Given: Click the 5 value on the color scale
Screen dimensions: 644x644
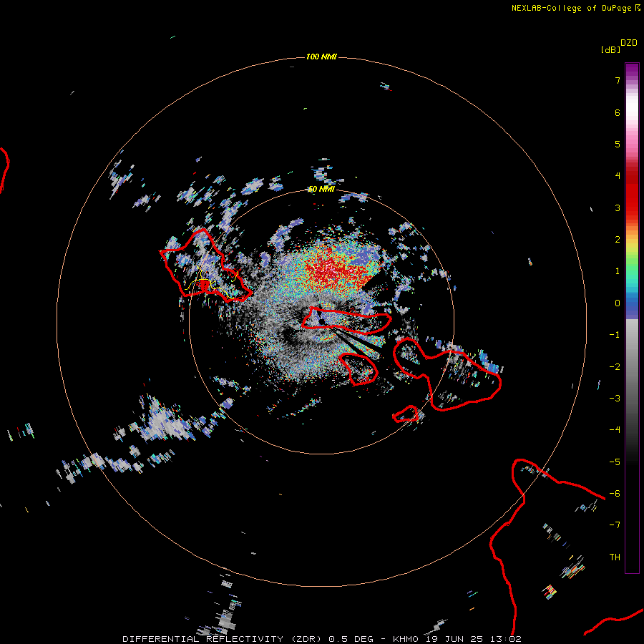Looking at the screenshot, I should pyautogui.click(x=618, y=144).
